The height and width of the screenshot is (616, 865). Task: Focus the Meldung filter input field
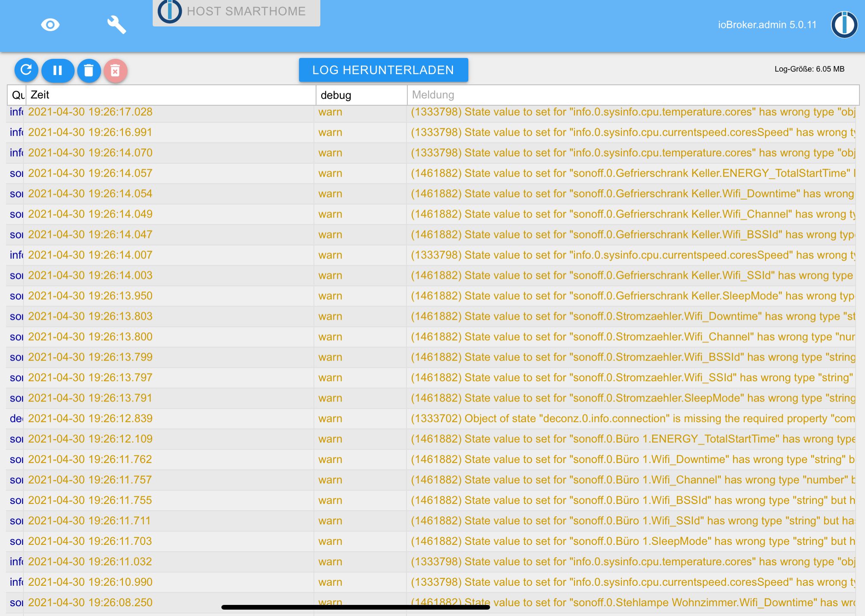(633, 95)
